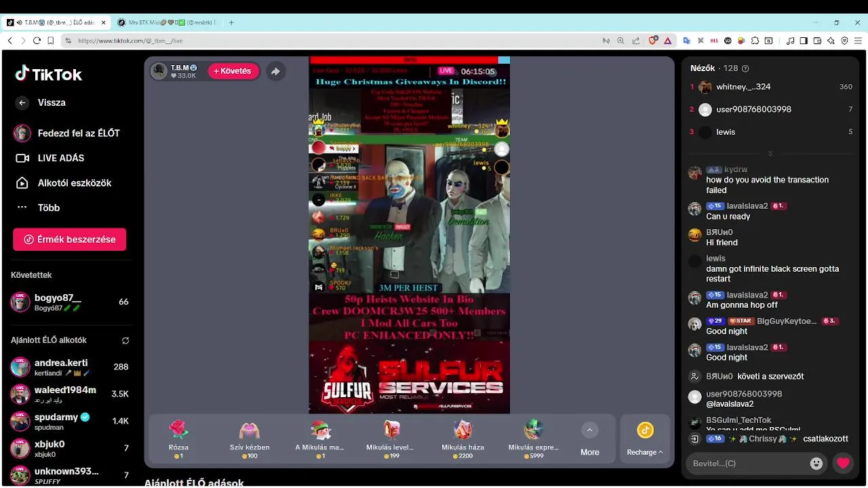This screenshot has height=488, width=868.
Task: Open viewer lewis in ranking
Action: point(771,132)
